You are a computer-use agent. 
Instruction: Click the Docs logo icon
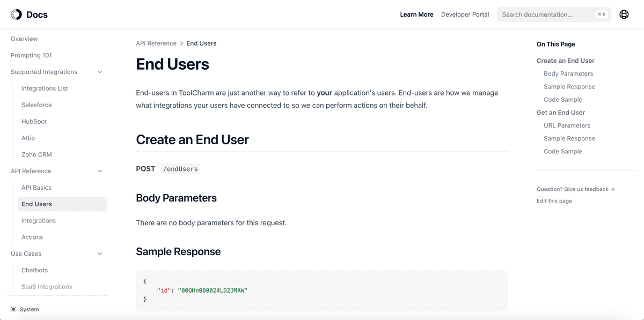(14, 14)
